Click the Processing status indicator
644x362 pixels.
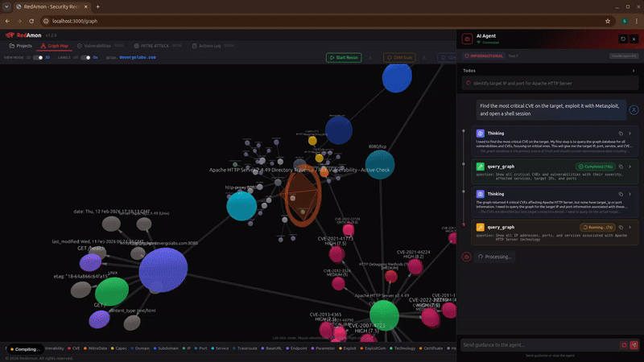click(494, 257)
